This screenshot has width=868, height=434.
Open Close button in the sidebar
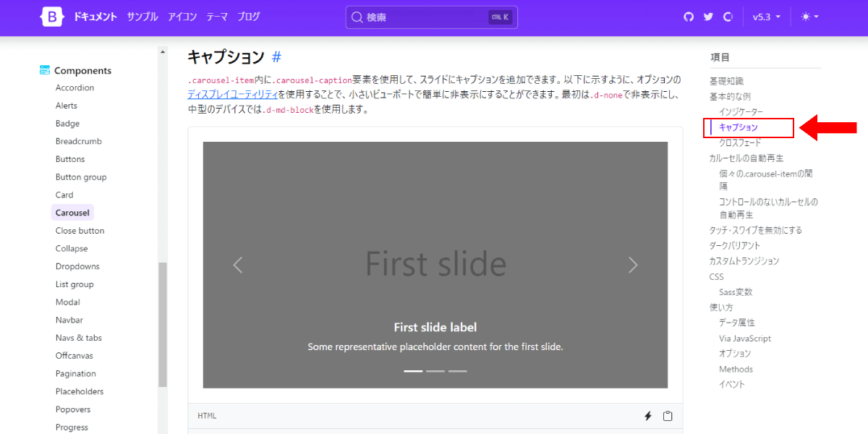pyautogui.click(x=80, y=231)
